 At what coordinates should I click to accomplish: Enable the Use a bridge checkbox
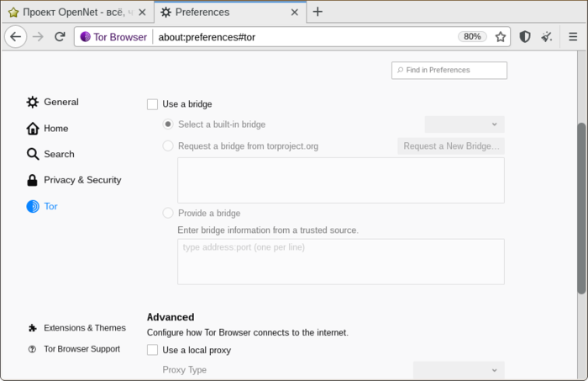point(152,104)
